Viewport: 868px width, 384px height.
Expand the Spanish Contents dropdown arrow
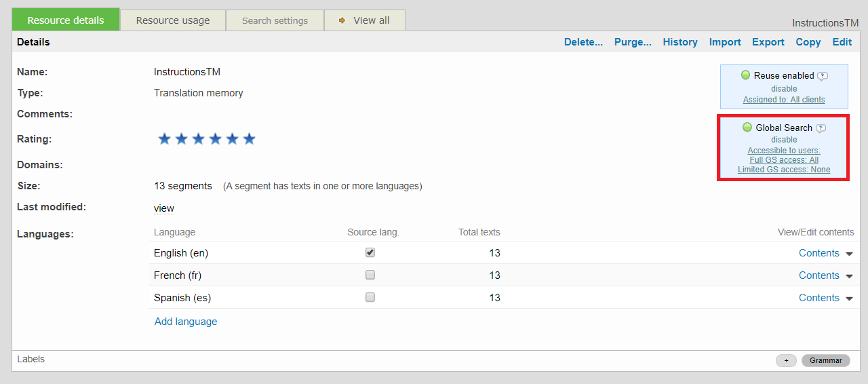pyautogui.click(x=849, y=299)
